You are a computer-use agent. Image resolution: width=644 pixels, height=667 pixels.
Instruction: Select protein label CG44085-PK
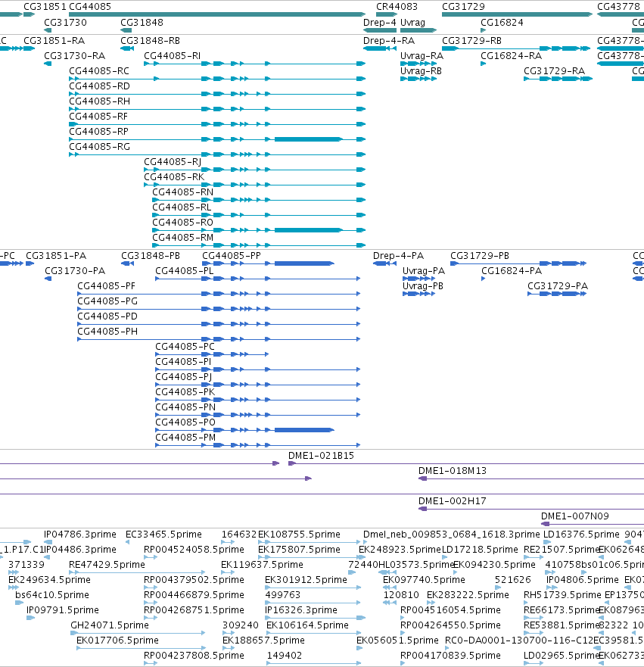pos(185,391)
